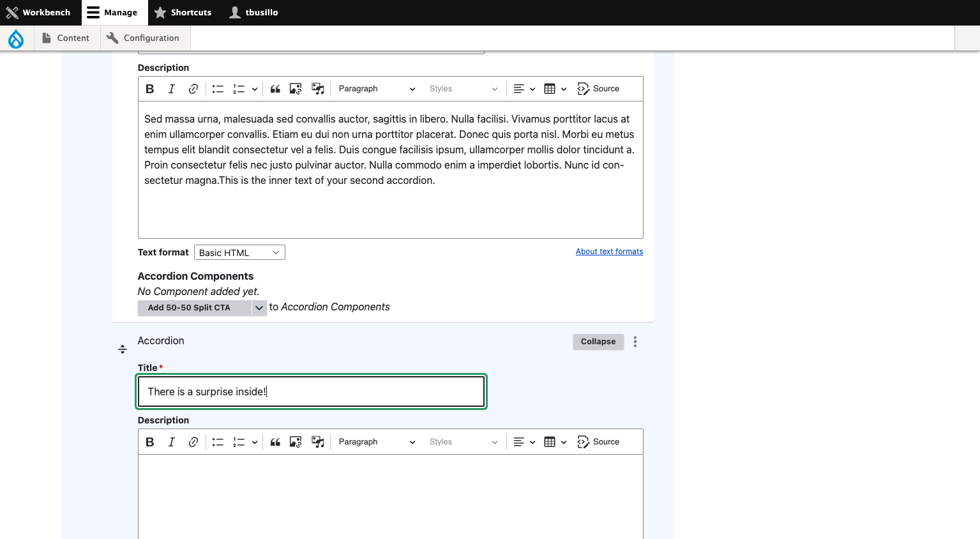The image size is (980, 539).
Task: Click Bold in the upper Description editor toolbar
Action: (150, 89)
